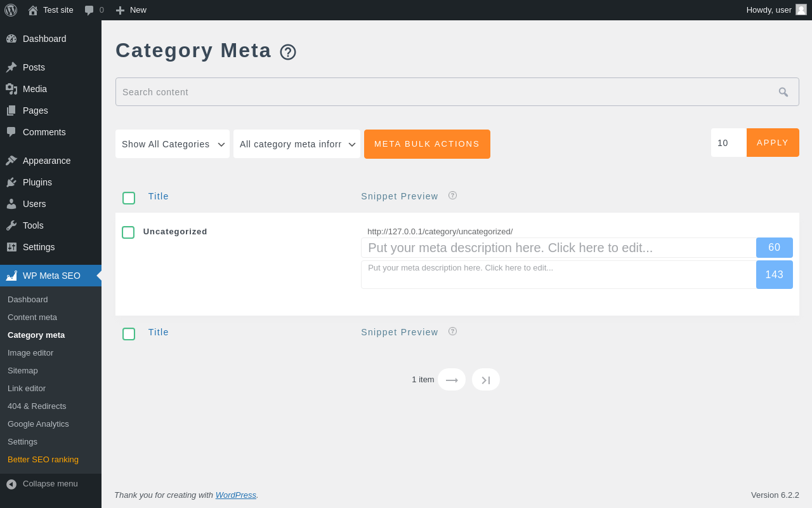Jump to last page arrow
Viewport: 812px width, 508px height.
point(486,380)
